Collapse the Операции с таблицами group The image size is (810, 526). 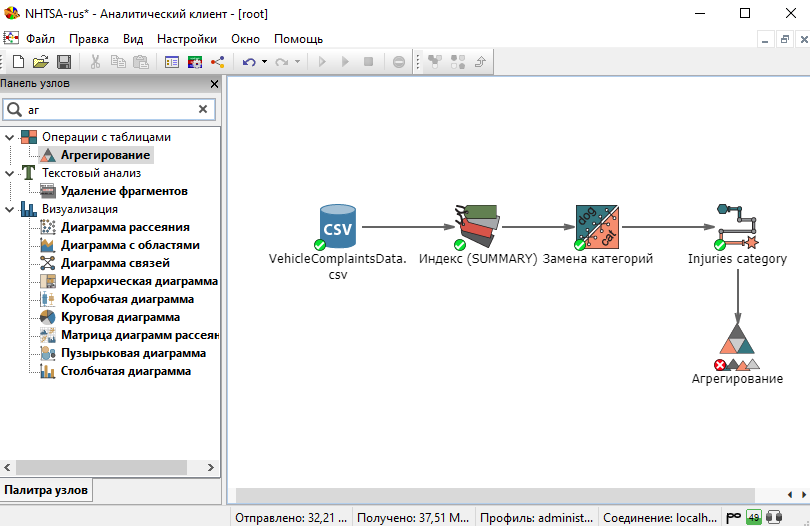click(10, 137)
